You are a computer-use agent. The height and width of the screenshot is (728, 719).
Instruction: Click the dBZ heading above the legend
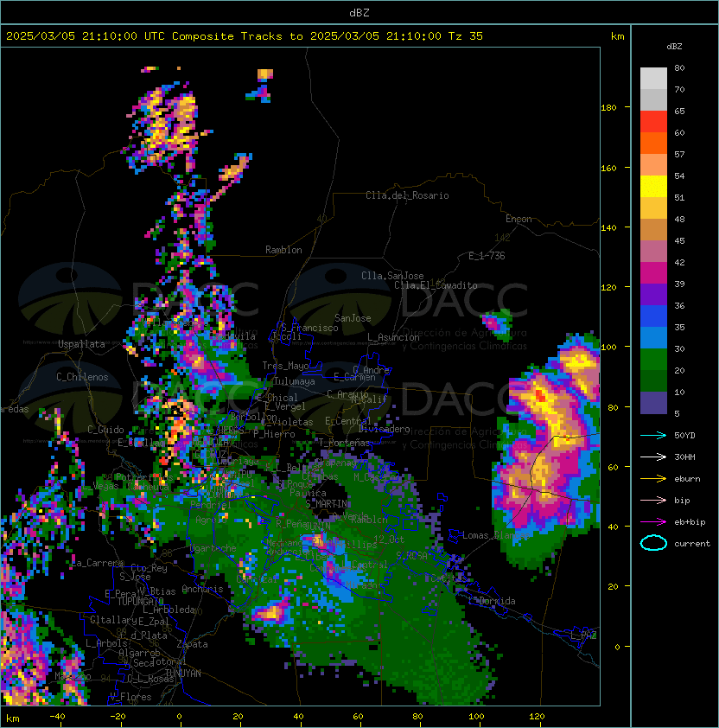click(x=674, y=47)
